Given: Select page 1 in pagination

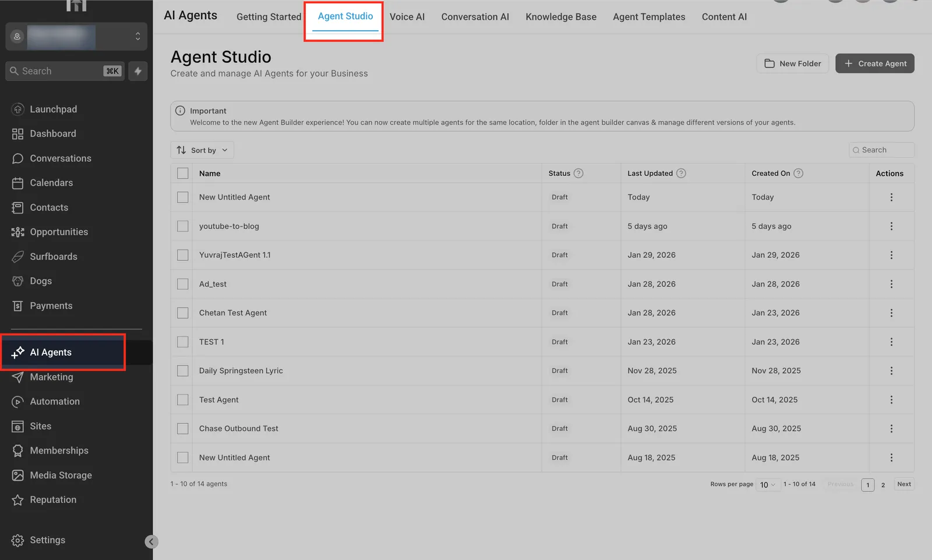Looking at the screenshot, I should (x=868, y=485).
